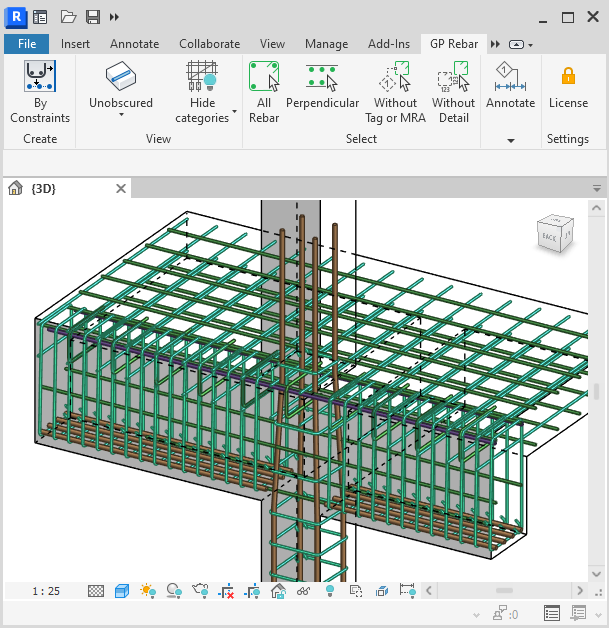This screenshot has height=628, width=609.
Task: Toggle Sun Path icon
Action: [148, 591]
